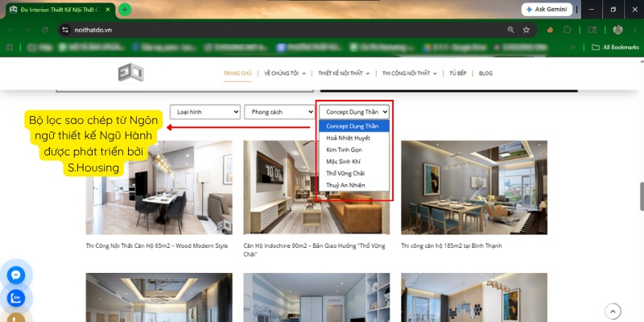The height and width of the screenshot is (322, 644).
Task: Go back to the previous page
Action: [11, 30]
